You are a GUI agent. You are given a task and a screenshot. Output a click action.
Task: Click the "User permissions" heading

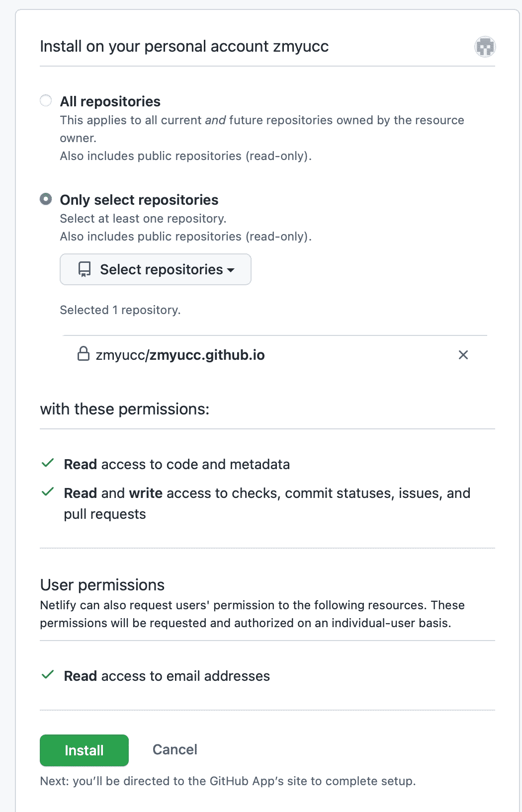[x=102, y=585]
